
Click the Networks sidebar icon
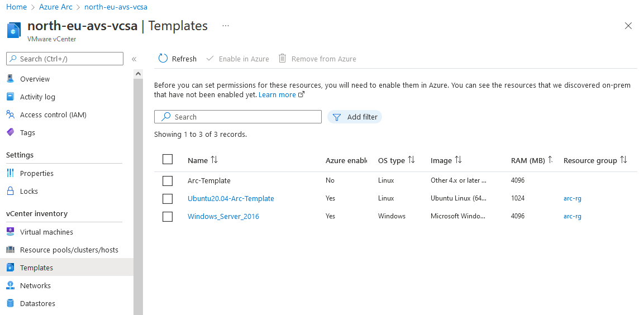(x=10, y=285)
